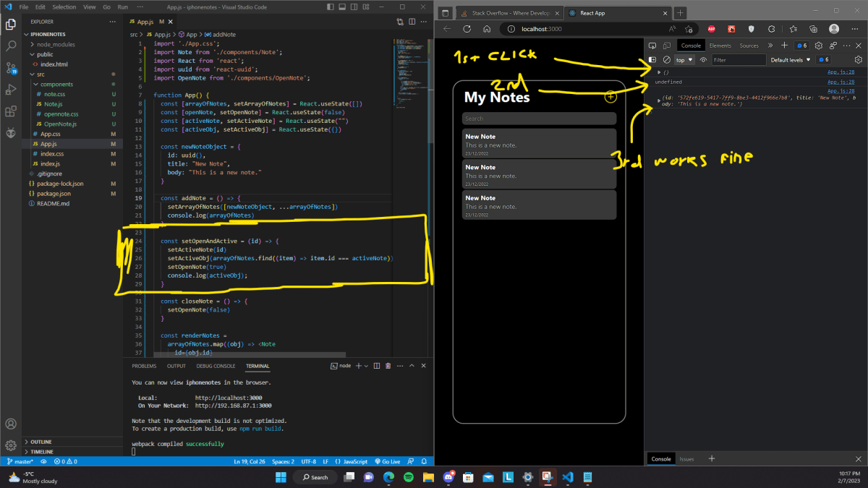Open the Search sidebar in VS Code

tap(10, 45)
